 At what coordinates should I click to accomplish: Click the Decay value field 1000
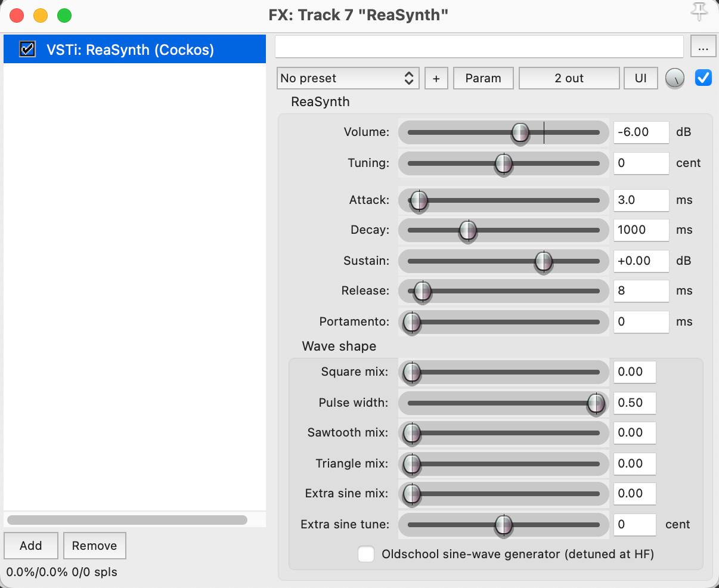[x=641, y=230]
